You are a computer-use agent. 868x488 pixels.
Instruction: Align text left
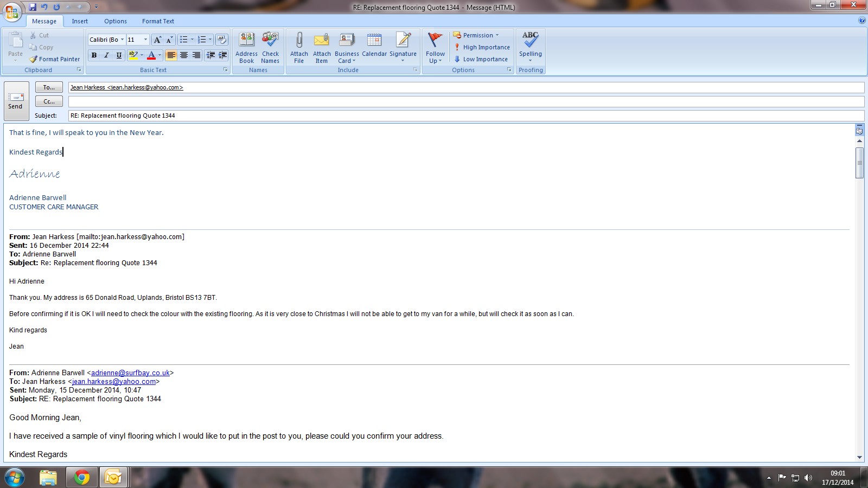[x=171, y=55]
